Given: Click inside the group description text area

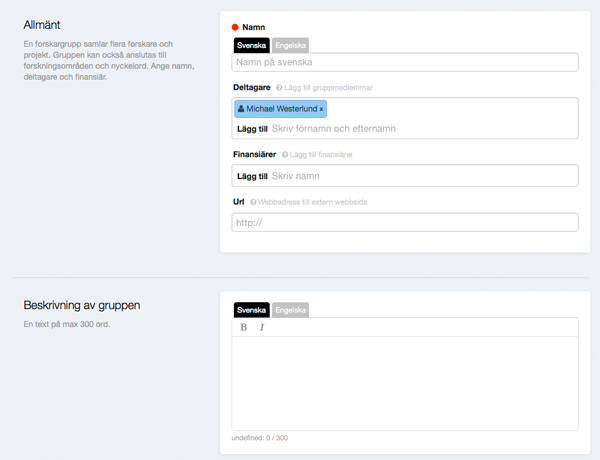Looking at the screenshot, I should (405, 383).
